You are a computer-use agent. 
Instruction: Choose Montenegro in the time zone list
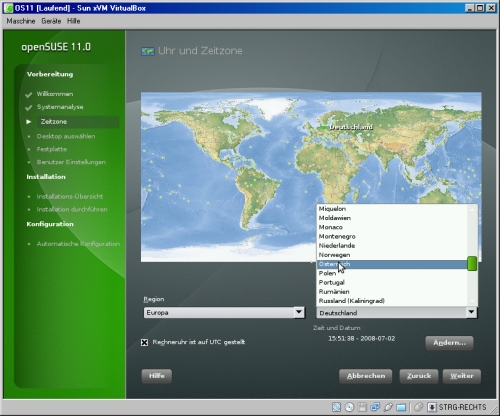pyautogui.click(x=392, y=236)
